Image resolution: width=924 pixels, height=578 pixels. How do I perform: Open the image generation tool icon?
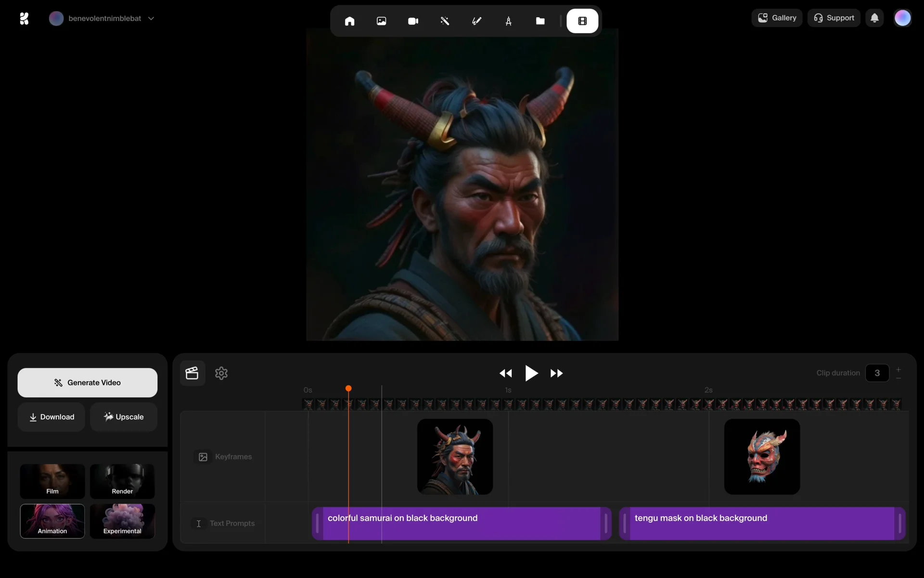(381, 21)
